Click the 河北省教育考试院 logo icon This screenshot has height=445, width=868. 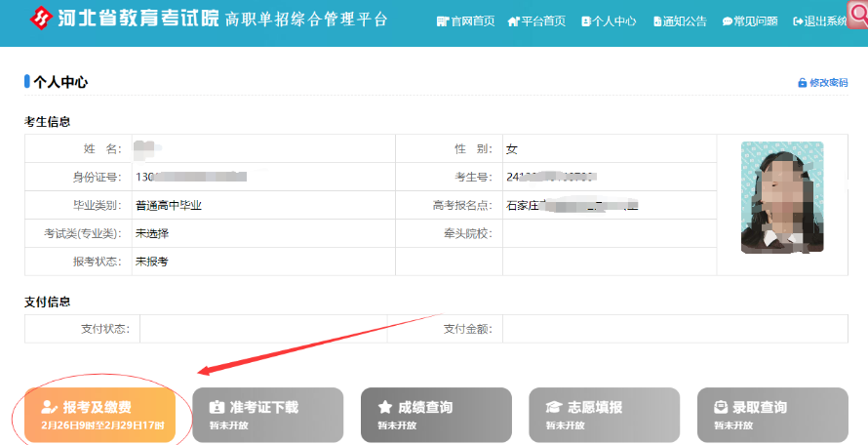pos(42,19)
